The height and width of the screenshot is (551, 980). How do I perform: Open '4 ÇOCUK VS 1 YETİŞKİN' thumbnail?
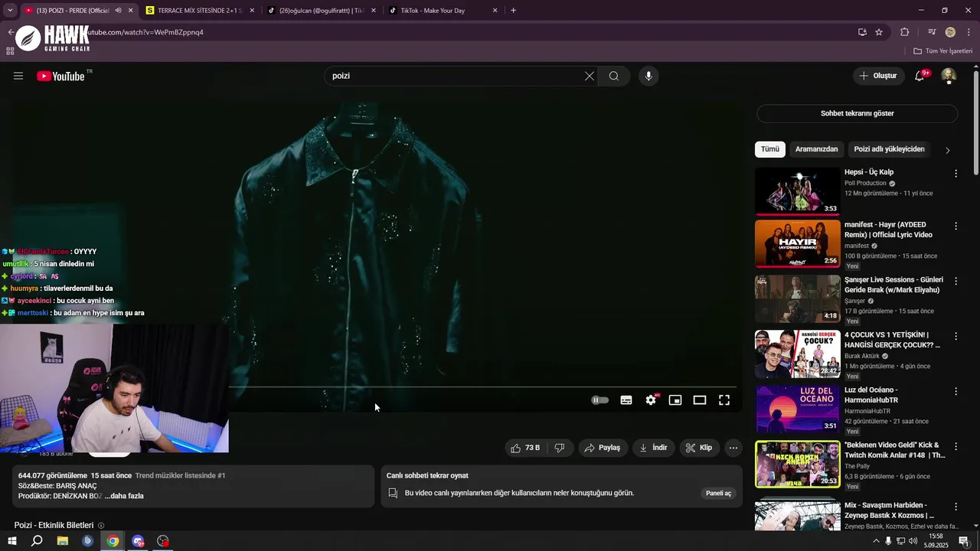797,354
